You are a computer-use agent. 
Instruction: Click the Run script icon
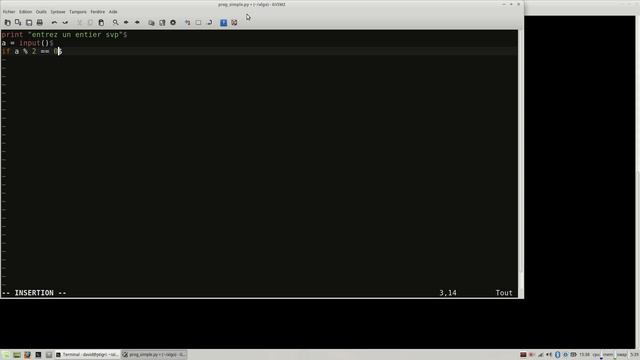click(x=173, y=22)
